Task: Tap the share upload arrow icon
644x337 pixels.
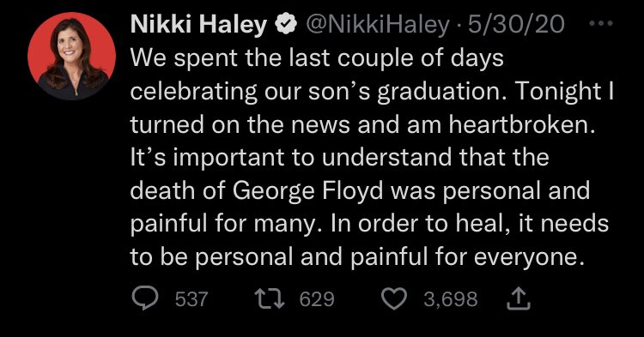Action: (519, 298)
